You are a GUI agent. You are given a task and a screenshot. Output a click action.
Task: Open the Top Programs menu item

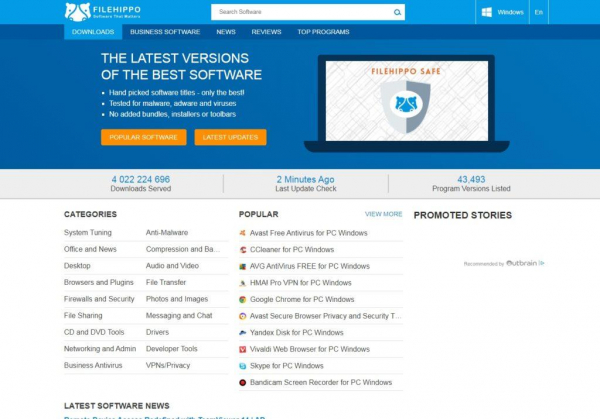click(x=323, y=32)
